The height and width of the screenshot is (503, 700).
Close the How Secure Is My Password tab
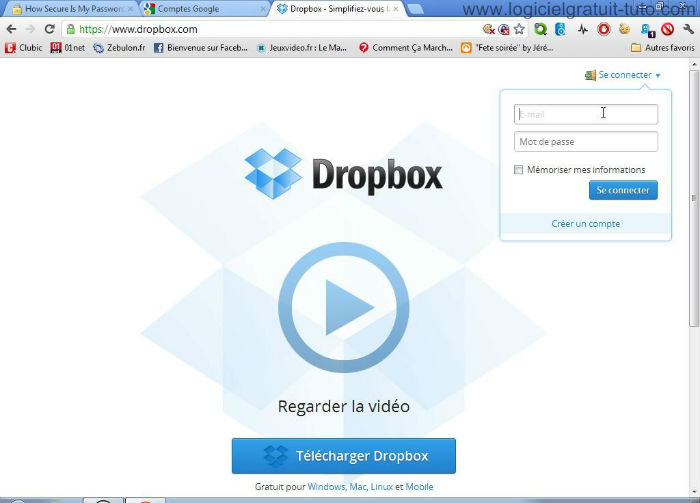(x=130, y=9)
